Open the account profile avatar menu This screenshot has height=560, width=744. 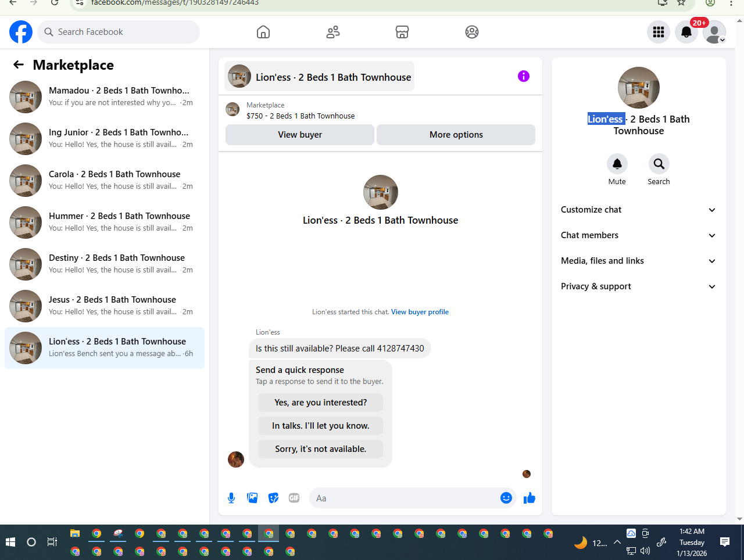click(x=714, y=32)
